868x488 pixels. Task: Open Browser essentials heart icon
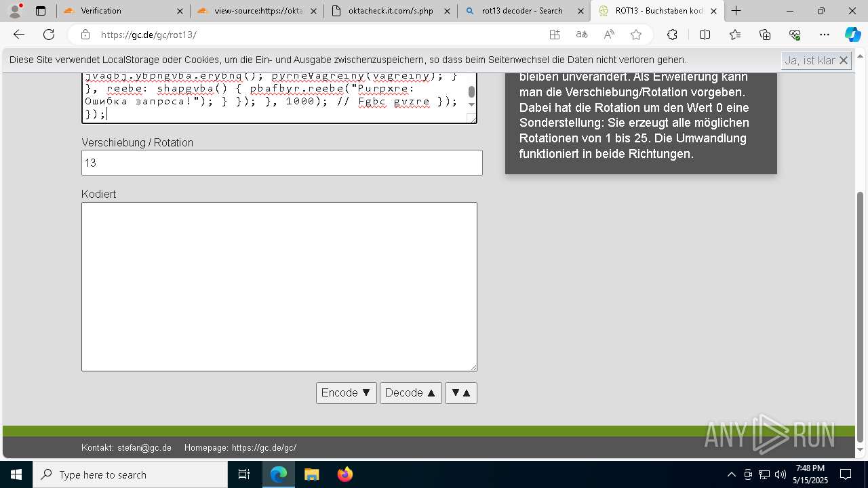(x=795, y=35)
